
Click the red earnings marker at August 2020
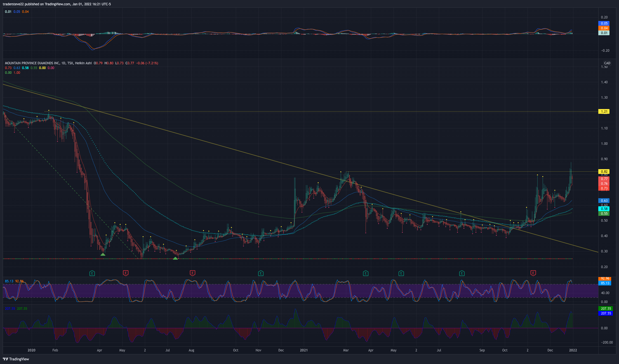(192, 273)
